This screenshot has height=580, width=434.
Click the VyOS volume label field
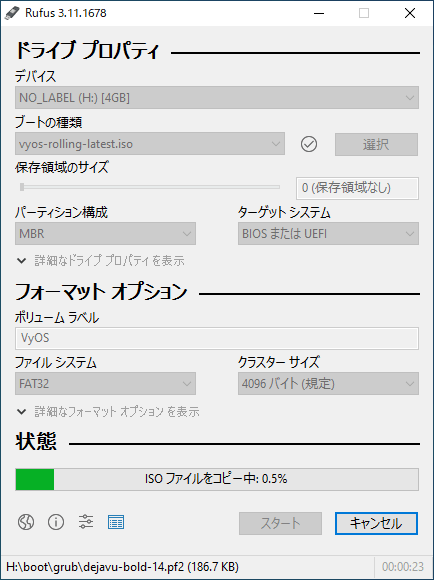coord(217,338)
